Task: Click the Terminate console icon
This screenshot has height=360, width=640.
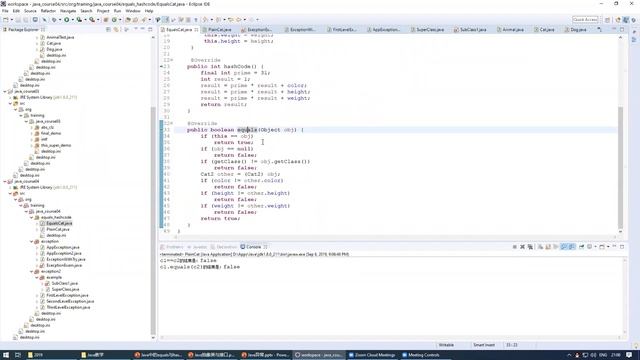Action: 515,247
